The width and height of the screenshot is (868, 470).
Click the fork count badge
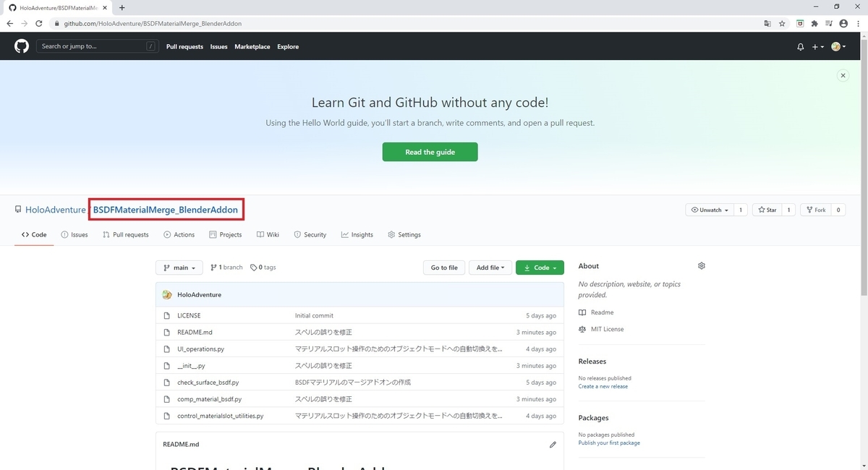[838, 210]
